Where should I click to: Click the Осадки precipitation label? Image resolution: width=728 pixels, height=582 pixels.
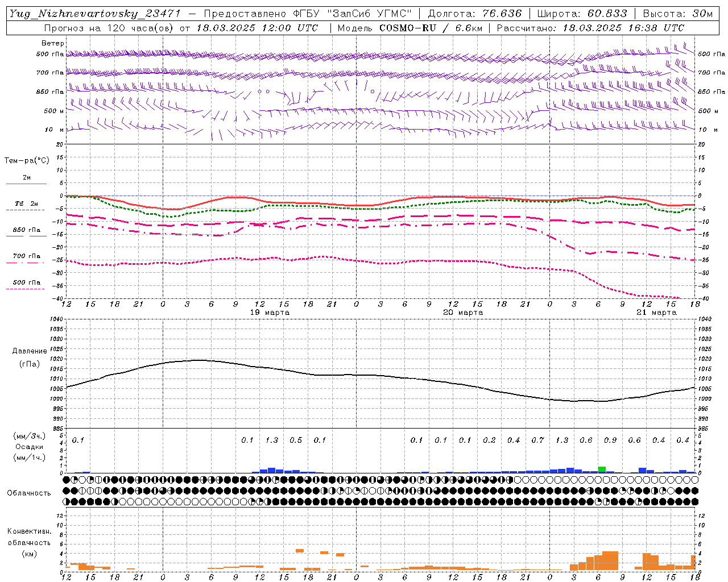pos(30,447)
